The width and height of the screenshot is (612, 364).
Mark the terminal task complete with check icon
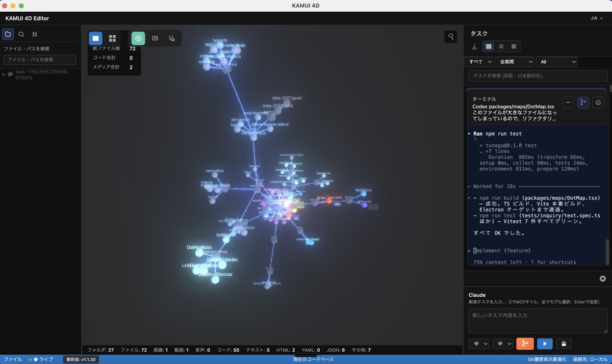pos(598,102)
